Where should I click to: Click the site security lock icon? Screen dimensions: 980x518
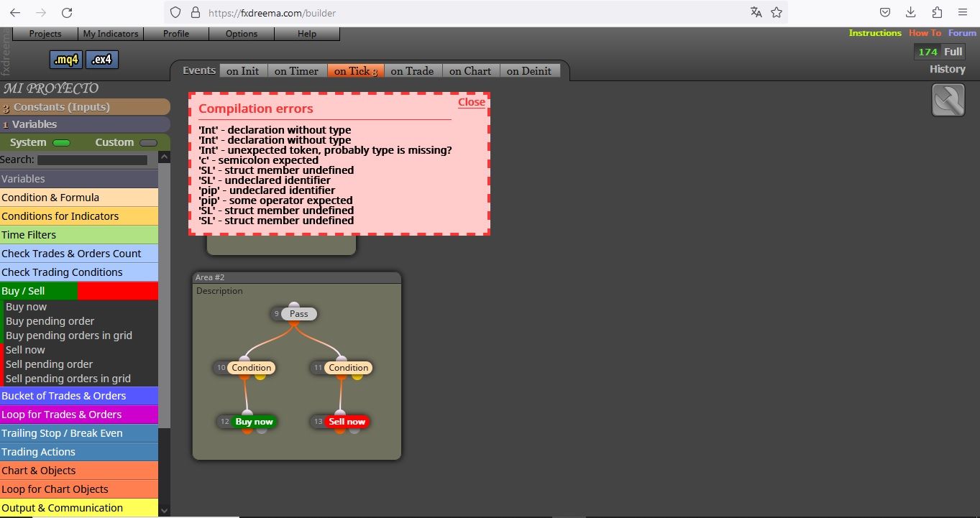(195, 13)
